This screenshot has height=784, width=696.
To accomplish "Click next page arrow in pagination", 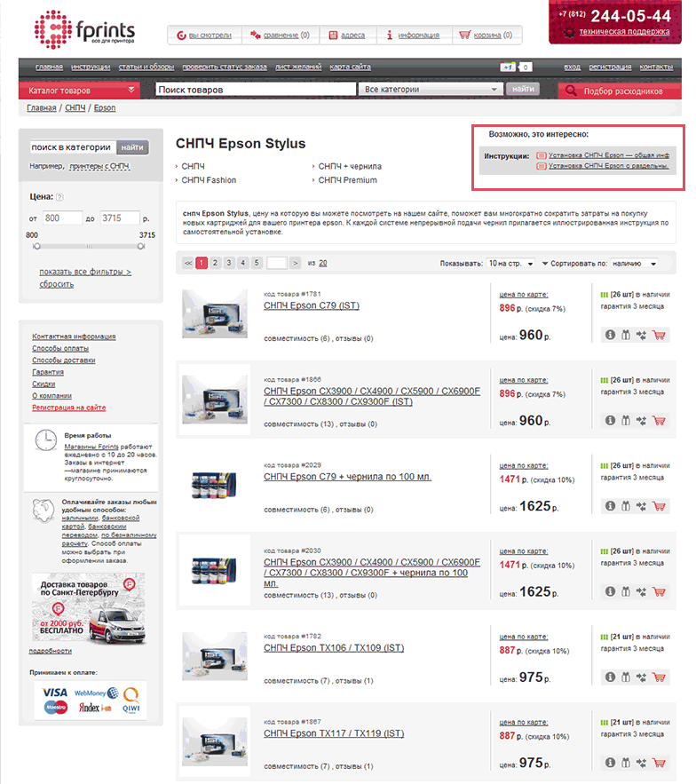I will click(x=296, y=263).
